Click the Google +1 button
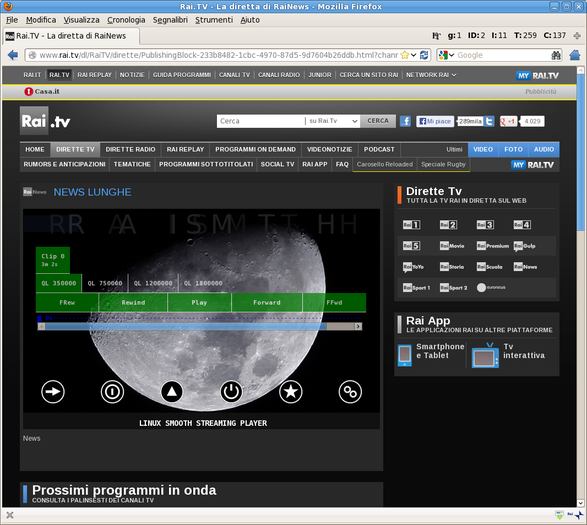Image resolution: width=587 pixels, height=525 pixels. point(508,121)
